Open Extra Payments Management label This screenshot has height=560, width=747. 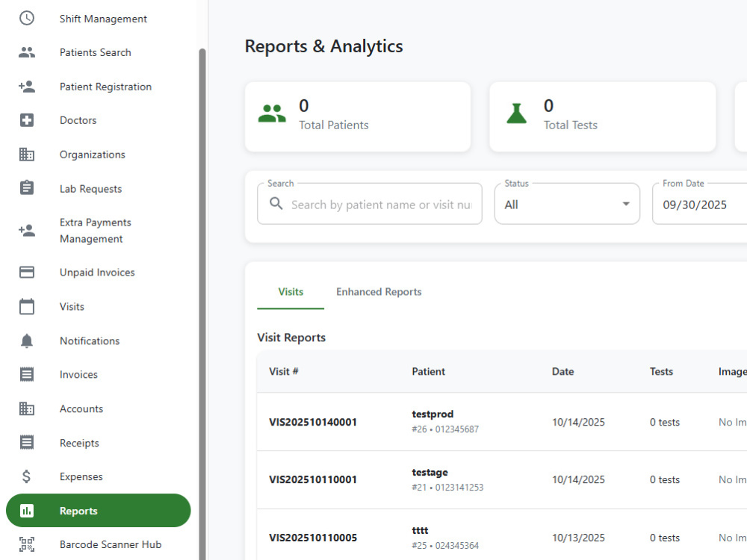click(96, 231)
